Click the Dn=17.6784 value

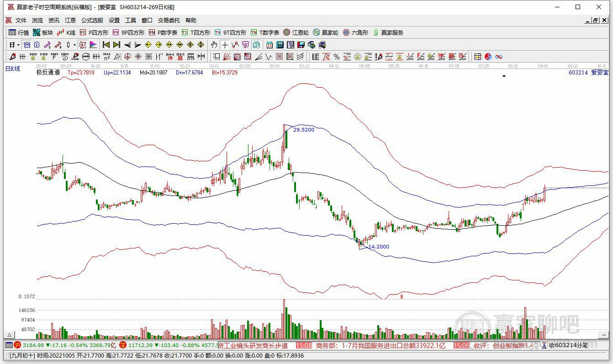(x=189, y=72)
